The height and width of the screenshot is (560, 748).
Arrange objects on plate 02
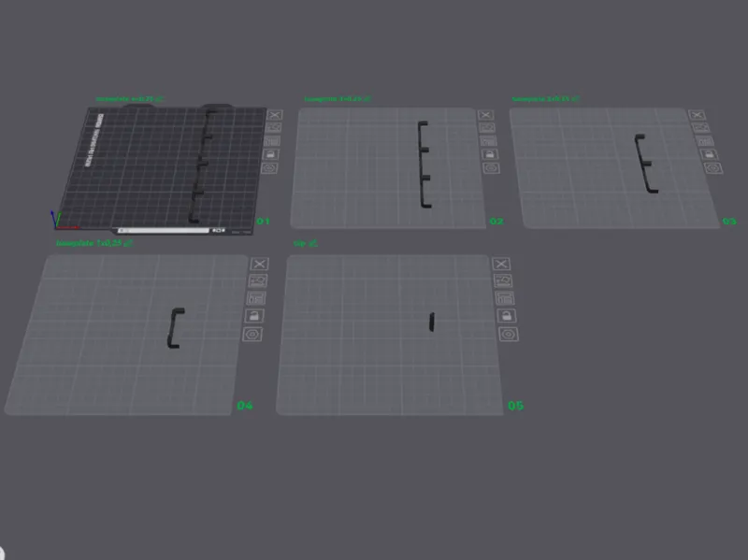point(488,141)
